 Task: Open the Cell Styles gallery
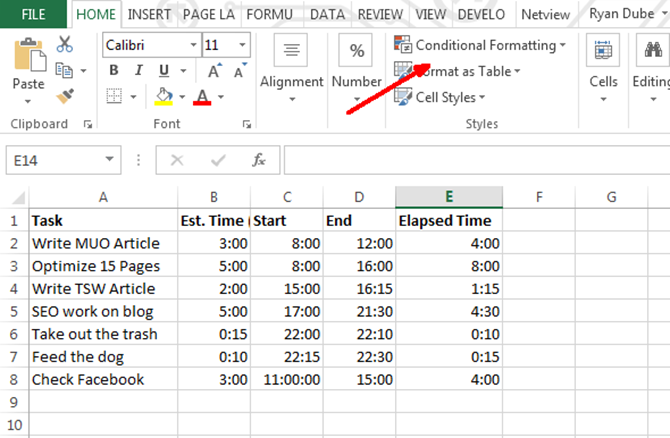click(x=440, y=97)
